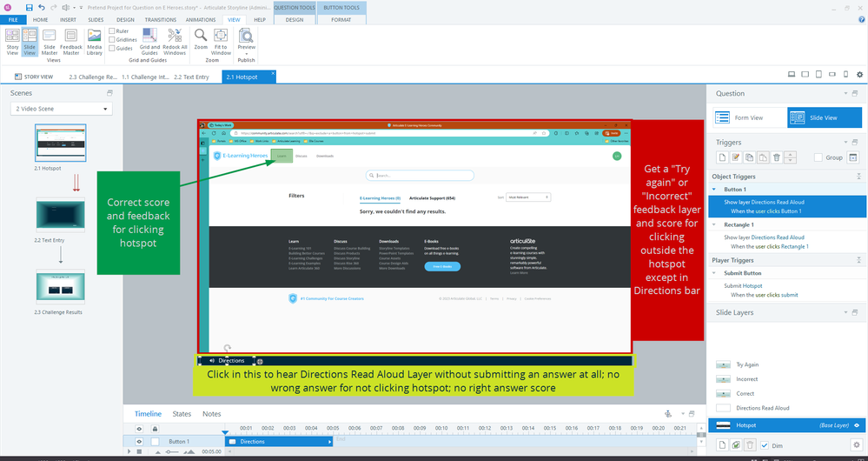This screenshot has width=868, height=461.
Task: Switch to the States tab
Action: [x=182, y=414]
